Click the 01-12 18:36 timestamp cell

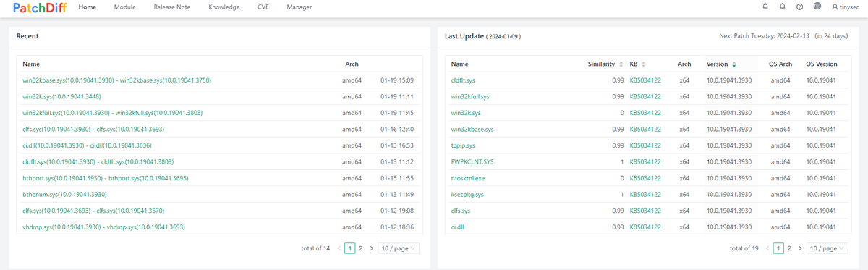[396, 227]
